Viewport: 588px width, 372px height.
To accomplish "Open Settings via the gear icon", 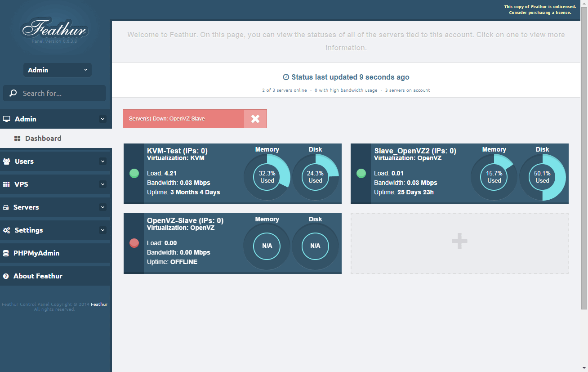I will [6, 230].
